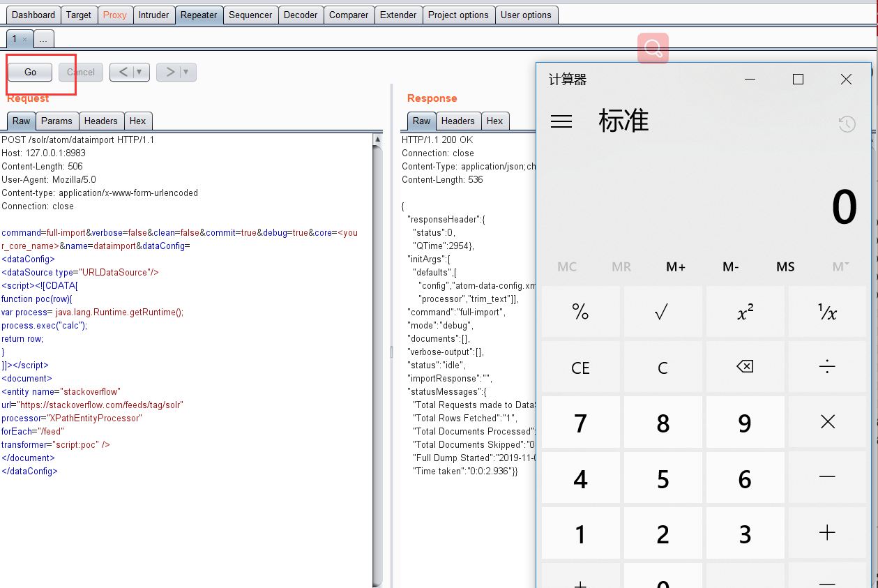Show Response Headers tab
The image size is (878, 588).
click(458, 121)
